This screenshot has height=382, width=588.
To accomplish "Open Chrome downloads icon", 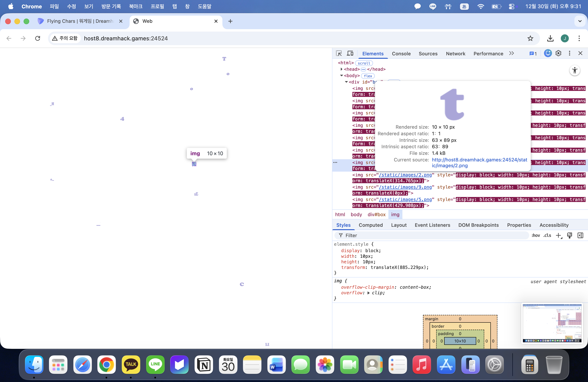I will (x=550, y=39).
